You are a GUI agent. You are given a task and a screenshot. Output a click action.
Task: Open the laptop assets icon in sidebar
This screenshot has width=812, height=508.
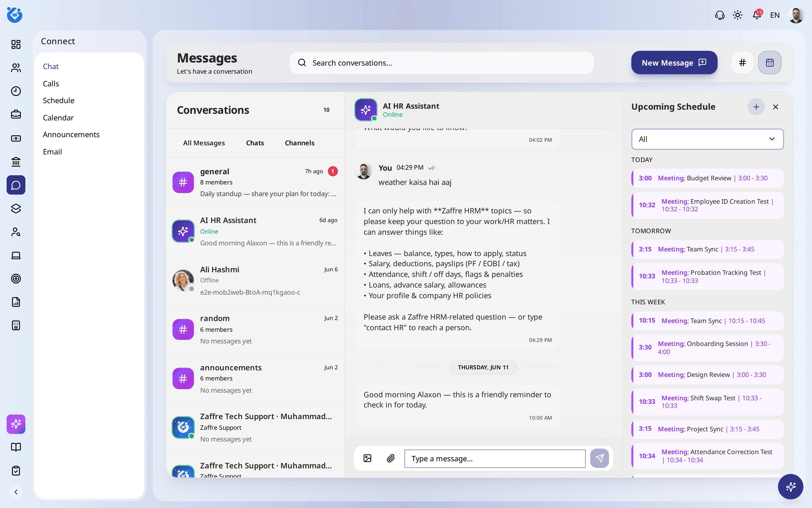[16, 255]
